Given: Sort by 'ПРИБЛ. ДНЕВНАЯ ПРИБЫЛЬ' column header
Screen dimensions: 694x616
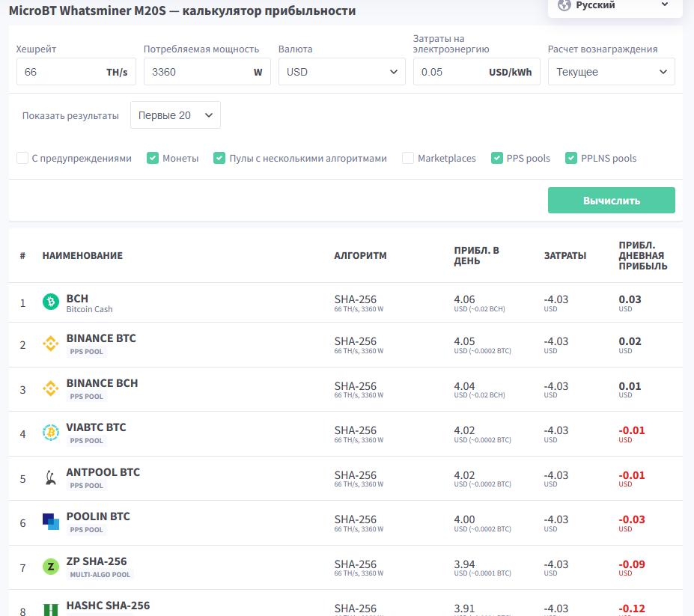Looking at the screenshot, I should pos(642,255).
